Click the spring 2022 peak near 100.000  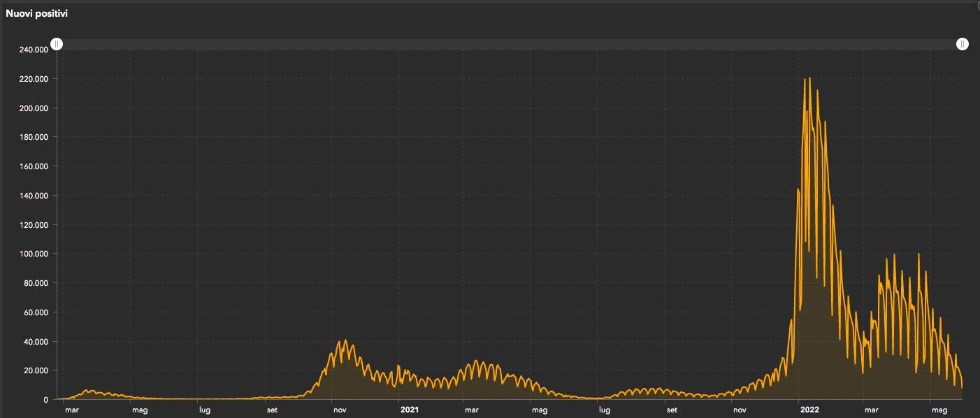point(918,254)
